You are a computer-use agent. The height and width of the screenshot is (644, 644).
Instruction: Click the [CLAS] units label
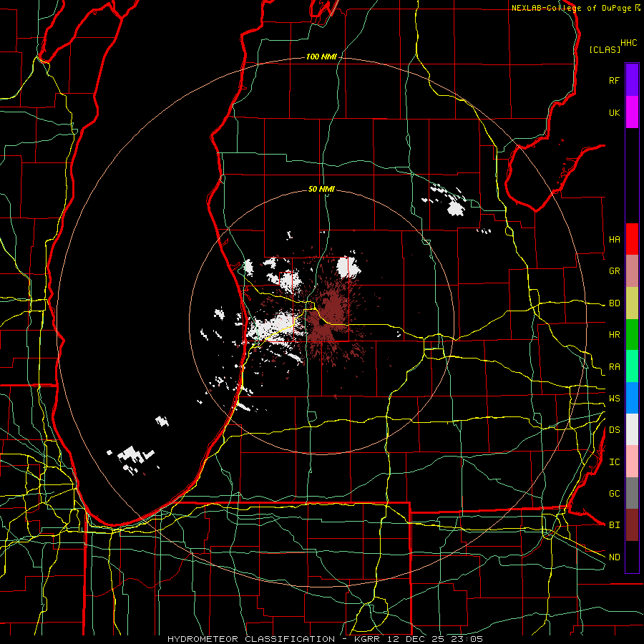coord(605,49)
